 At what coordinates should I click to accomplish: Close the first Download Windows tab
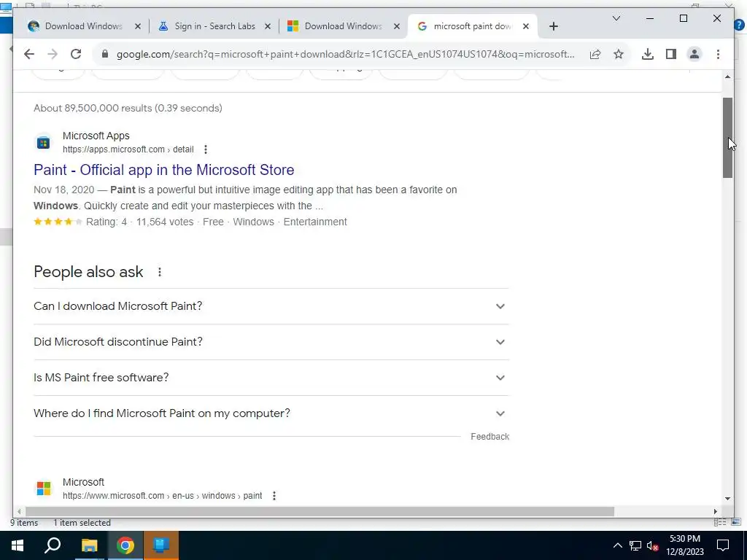[138, 27]
